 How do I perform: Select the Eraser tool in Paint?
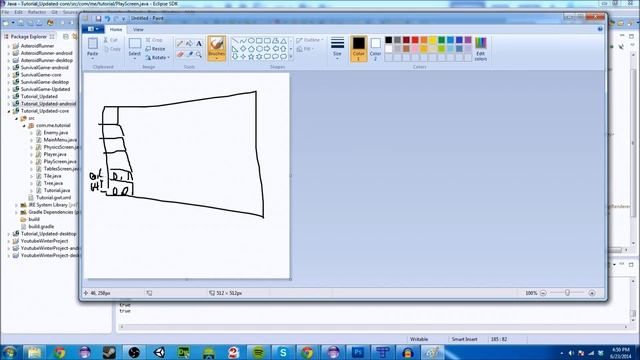[x=180, y=54]
